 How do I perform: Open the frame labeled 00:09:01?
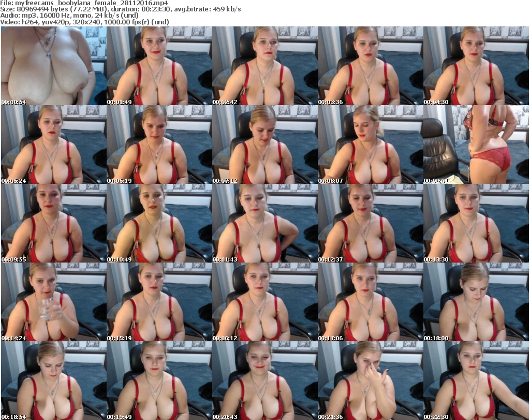(x=476, y=144)
